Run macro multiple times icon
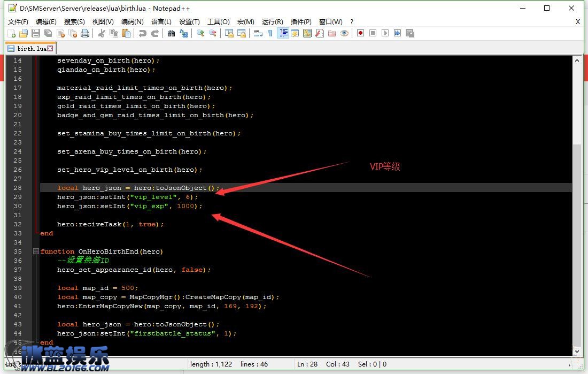This screenshot has width=588, height=374. (398, 33)
